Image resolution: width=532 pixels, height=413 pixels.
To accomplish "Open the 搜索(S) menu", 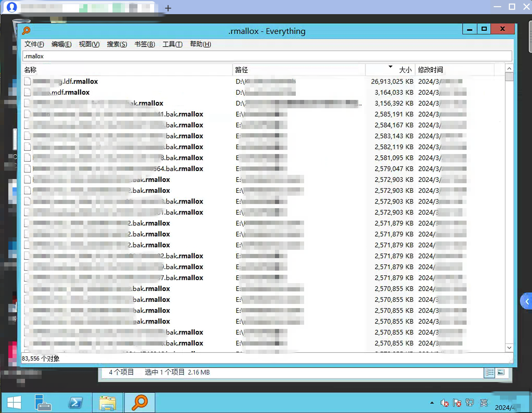I will [x=117, y=44].
